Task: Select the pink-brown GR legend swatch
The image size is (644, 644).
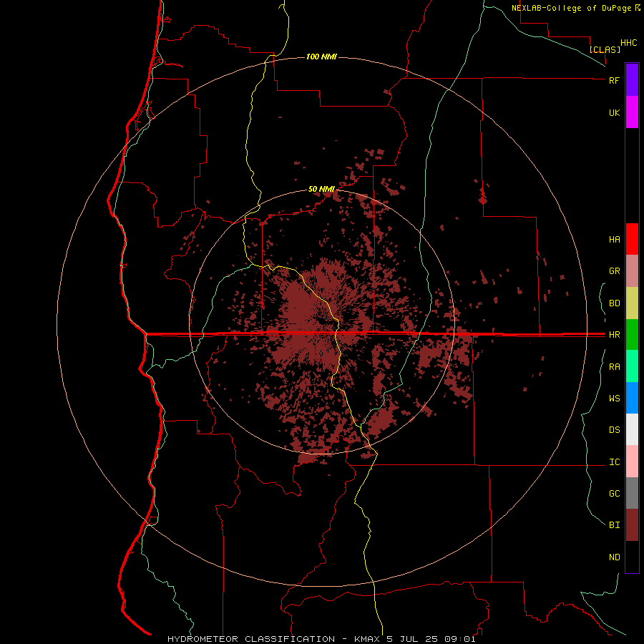Action: tap(632, 270)
